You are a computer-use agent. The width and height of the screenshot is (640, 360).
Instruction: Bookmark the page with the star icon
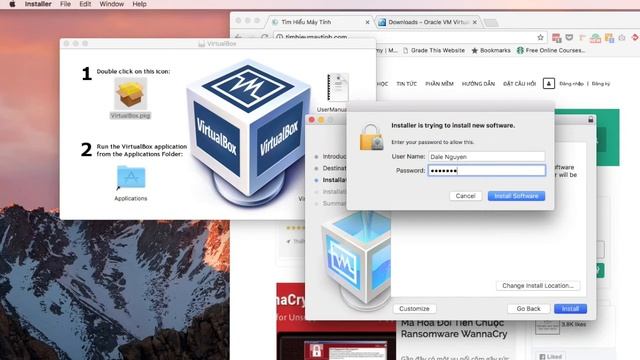coord(540,37)
